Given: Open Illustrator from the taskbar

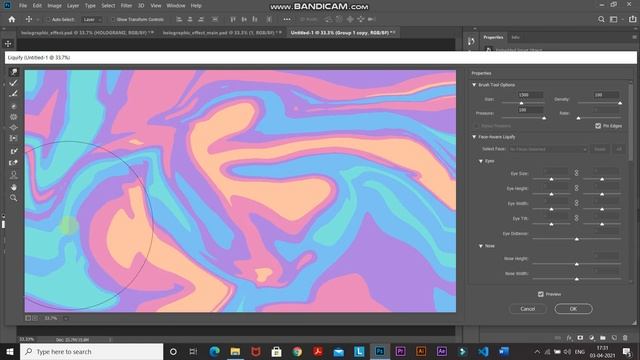Looking at the screenshot, I should point(421,351).
